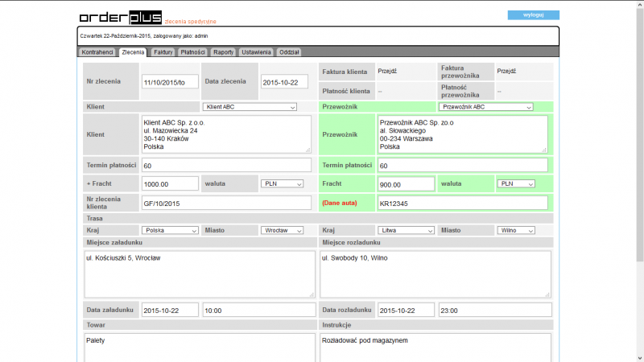Screen dimensions: 644x362
Task: Click the Dane auta field KR12345
Action: click(x=462, y=204)
